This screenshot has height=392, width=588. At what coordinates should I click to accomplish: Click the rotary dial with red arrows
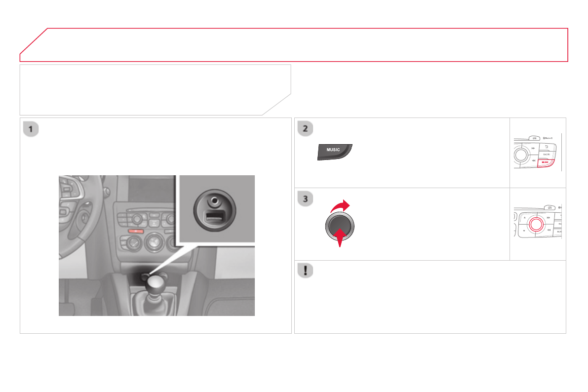point(340,226)
